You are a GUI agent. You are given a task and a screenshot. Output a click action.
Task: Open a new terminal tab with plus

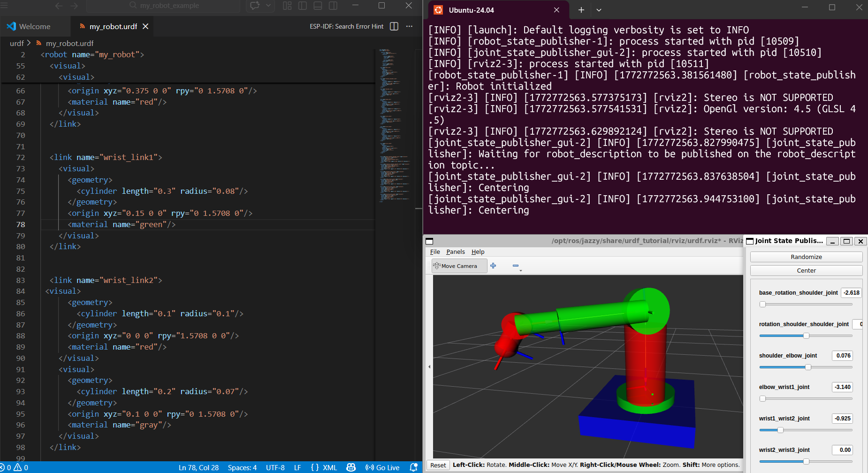[581, 10]
